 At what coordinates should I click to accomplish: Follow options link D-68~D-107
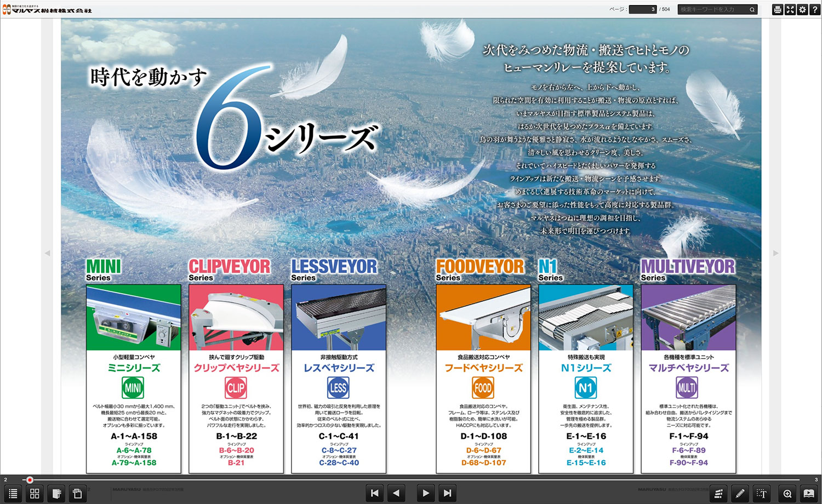coord(483,462)
